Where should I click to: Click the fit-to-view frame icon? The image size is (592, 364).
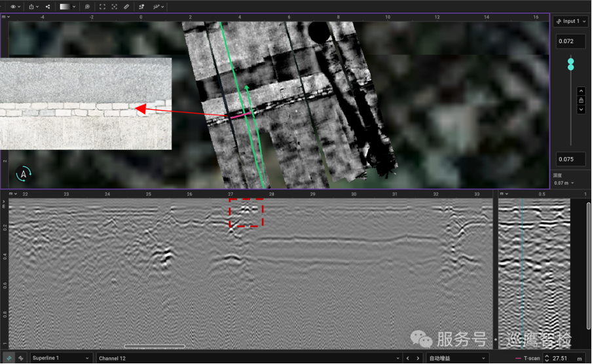click(x=103, y=7)
